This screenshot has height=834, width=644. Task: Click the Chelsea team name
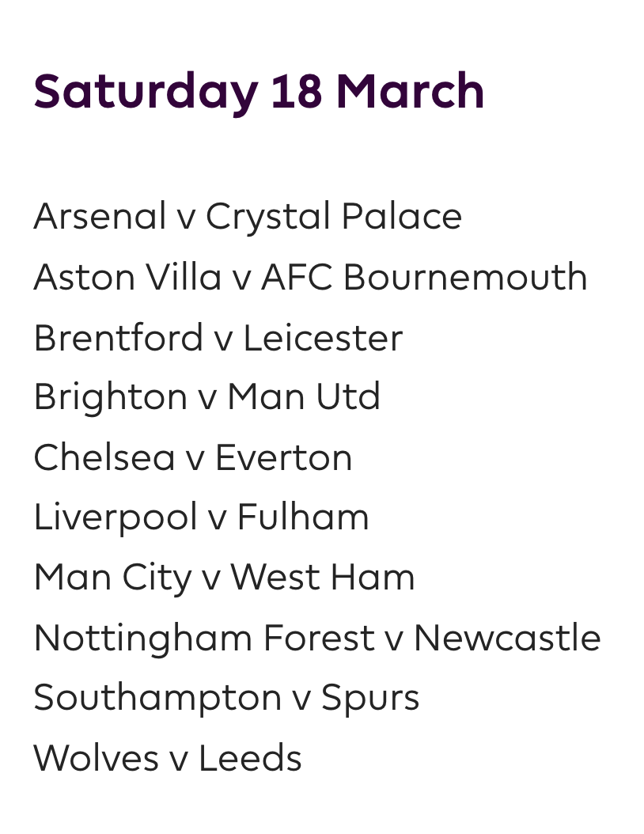[x=104, y=458]
